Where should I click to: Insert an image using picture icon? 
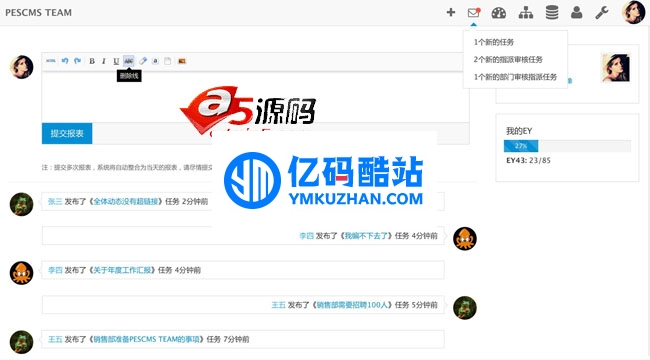182,61
